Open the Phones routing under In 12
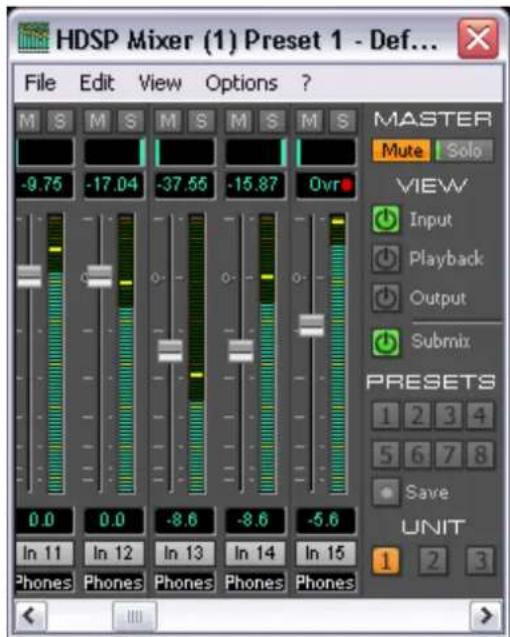 tap(113, 583)
